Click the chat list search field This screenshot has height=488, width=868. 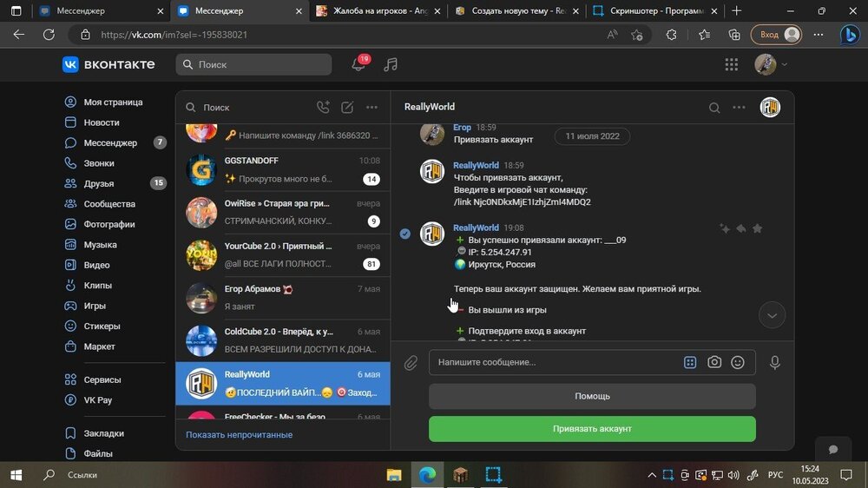point(247,108)
